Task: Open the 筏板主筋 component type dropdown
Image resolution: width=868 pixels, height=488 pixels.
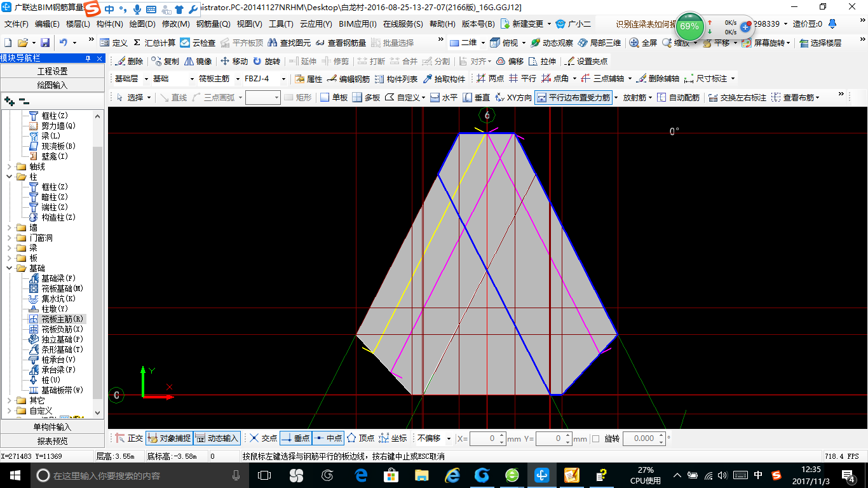Action: [237, 79]
